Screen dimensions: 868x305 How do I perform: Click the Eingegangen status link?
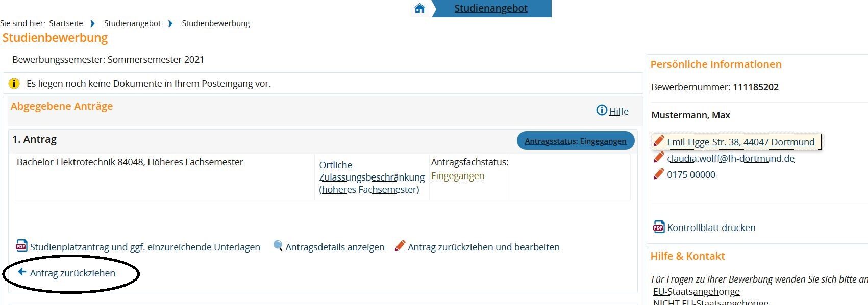point(457,176)
